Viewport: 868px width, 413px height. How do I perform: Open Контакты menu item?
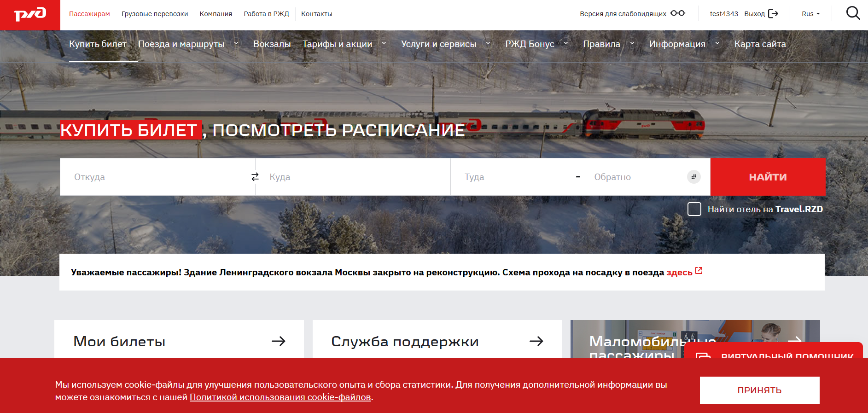coord(317,14)
